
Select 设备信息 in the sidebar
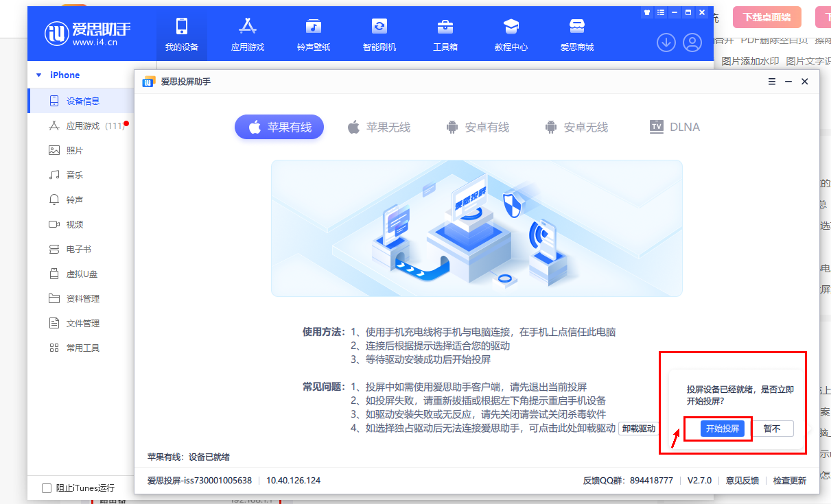coord(81,101)
